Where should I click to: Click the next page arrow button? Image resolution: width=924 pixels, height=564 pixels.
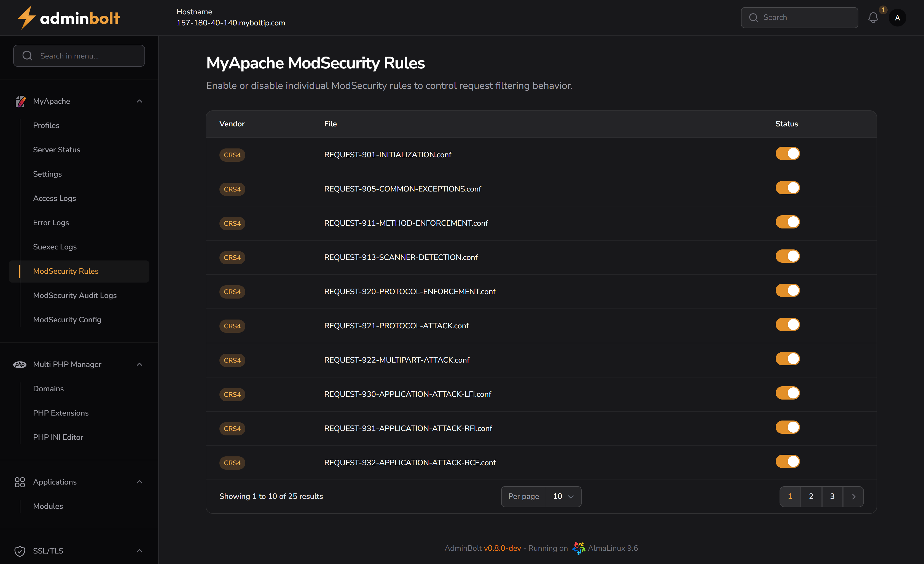(854, 496)
